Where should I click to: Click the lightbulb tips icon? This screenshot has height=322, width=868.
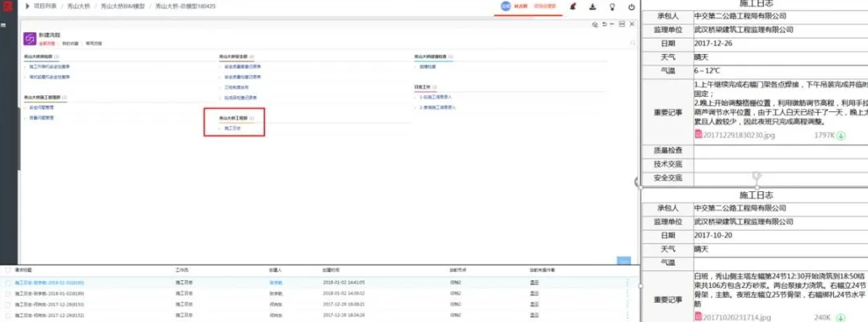point(613,6)
